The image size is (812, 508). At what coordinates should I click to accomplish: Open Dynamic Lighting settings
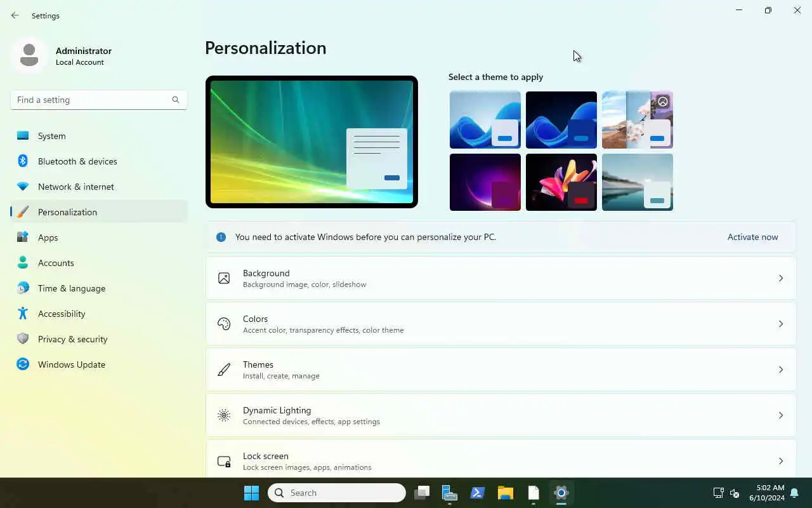click(501, 415)
